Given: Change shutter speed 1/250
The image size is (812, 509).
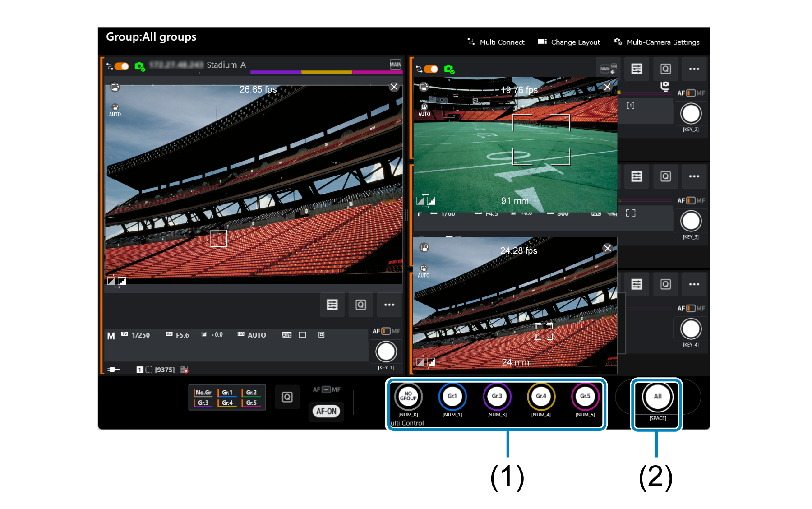Looking at the screenshot, I should pos(136,335).
